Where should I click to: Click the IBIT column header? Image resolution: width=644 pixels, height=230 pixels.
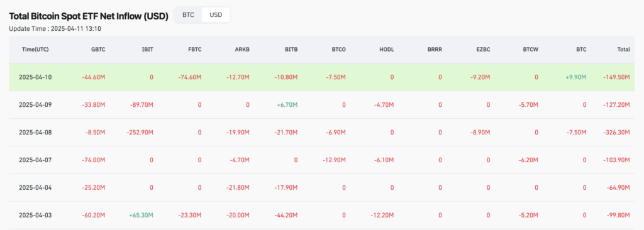coord(148,49)
